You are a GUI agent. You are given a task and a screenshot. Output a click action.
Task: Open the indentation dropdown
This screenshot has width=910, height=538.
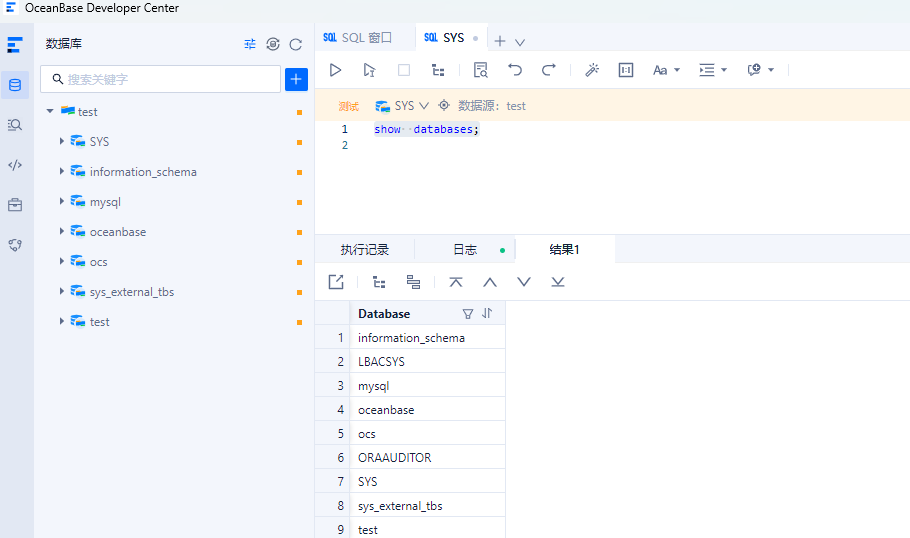(713, 70)
